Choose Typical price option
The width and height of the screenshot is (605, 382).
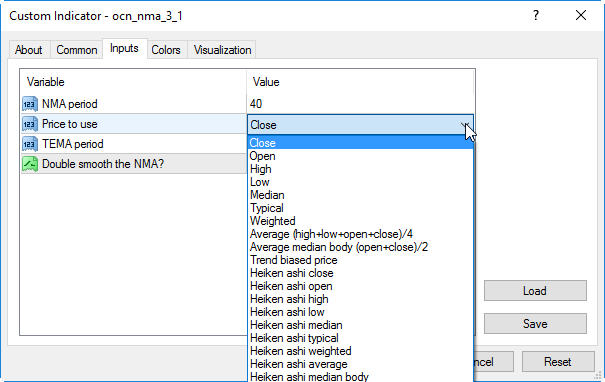360,208
